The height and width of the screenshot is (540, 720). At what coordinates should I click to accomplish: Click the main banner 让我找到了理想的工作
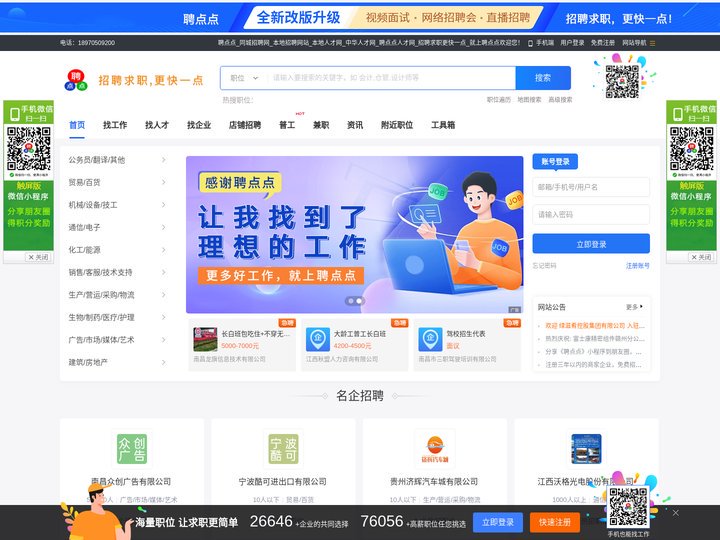pyautogui.click(x=354, y=235)
